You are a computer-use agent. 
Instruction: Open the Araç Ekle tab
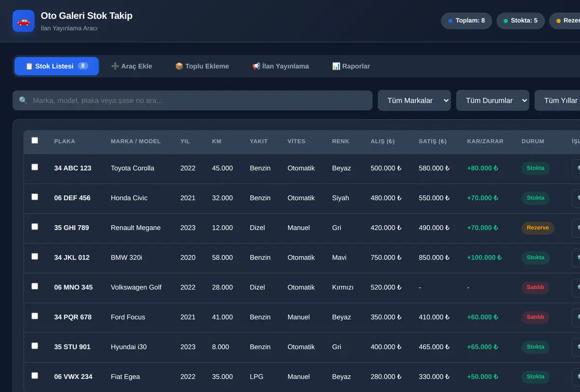[x=131, y=66]
